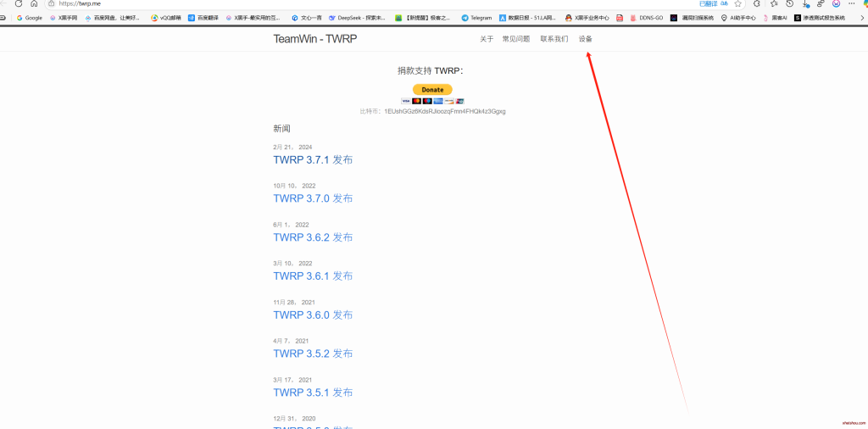Open the 数据日报 - 51.LA bookmark
868x429 pixels.
tap(528, 18)
